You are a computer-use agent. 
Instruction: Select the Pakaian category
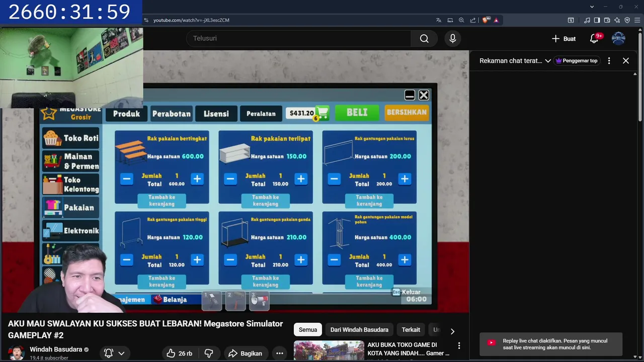coord(71,207)
